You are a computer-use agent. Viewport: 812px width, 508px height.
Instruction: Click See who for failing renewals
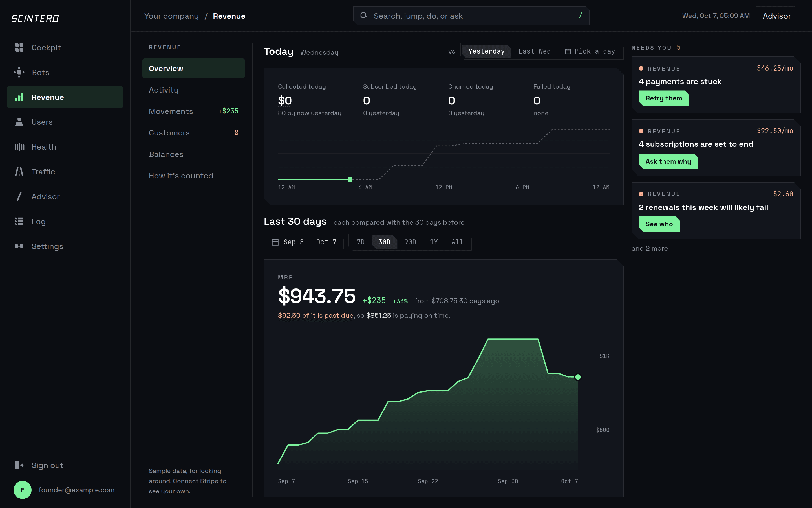659,224
